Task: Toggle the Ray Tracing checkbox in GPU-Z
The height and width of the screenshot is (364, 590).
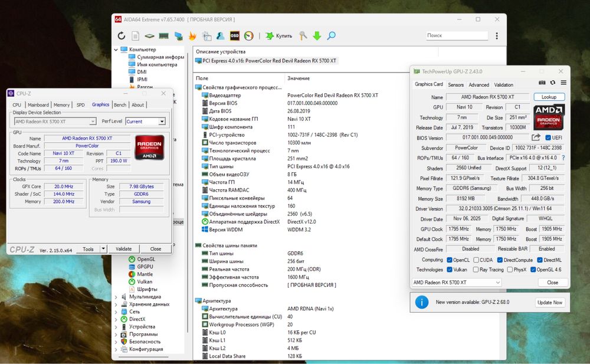Action: coord(476,270)
